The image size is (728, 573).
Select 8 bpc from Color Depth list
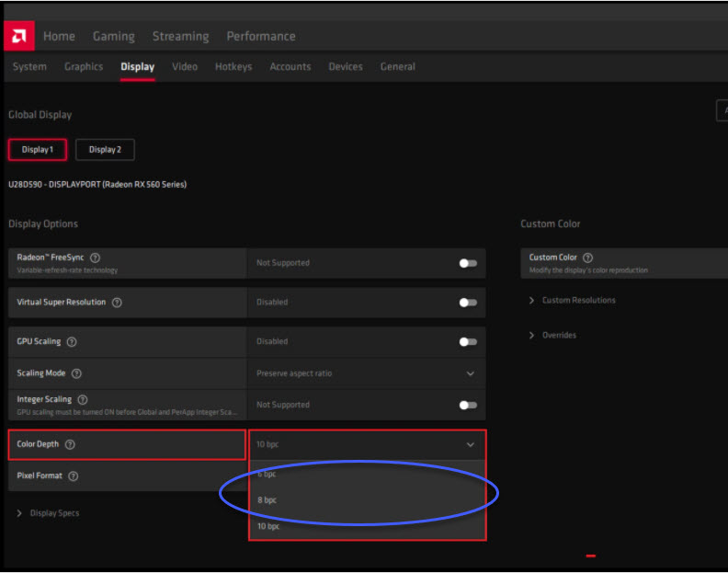(267, 500)
